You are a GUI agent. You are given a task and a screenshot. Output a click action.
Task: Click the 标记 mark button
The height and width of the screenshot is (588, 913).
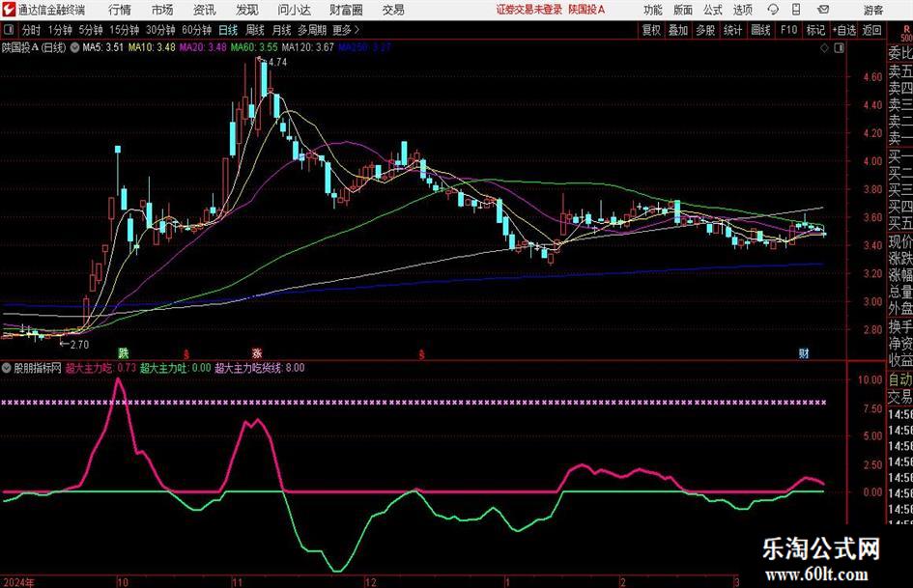815,30
